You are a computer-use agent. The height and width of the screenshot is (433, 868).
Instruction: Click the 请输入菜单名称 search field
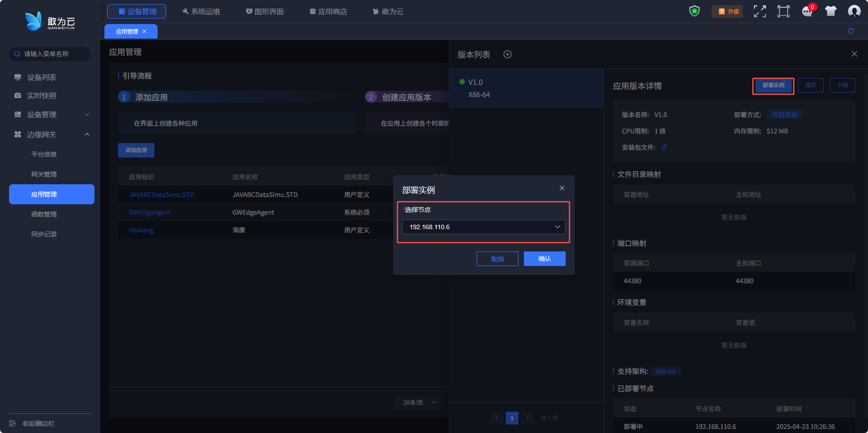[50, 54]
